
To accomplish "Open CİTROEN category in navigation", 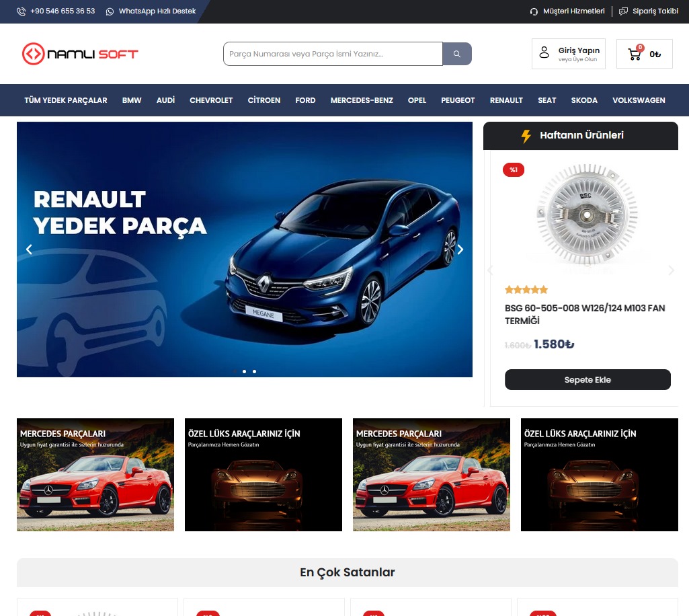I will pos(264,100).
